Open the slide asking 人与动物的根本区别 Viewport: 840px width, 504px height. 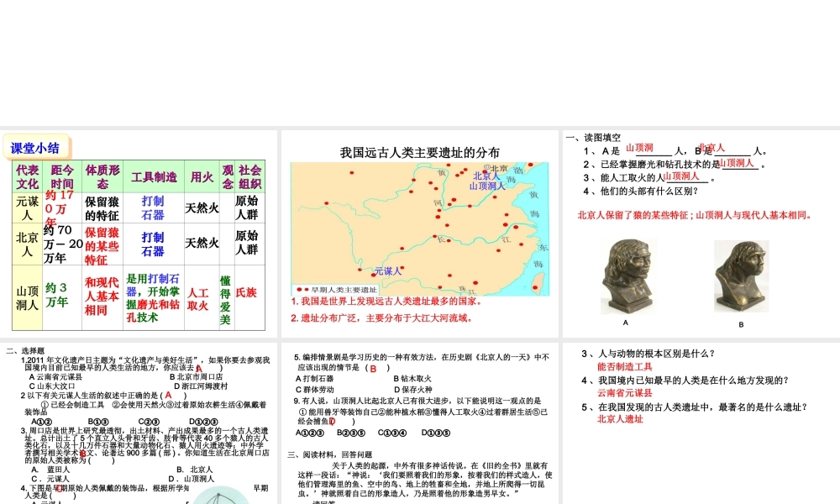tap(701, 423)
